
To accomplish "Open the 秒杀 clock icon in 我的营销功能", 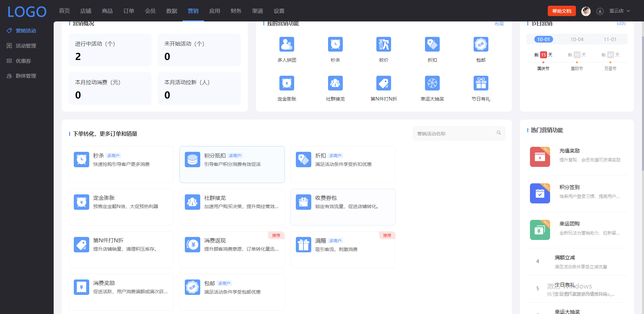I will click(x=335, y=44).
